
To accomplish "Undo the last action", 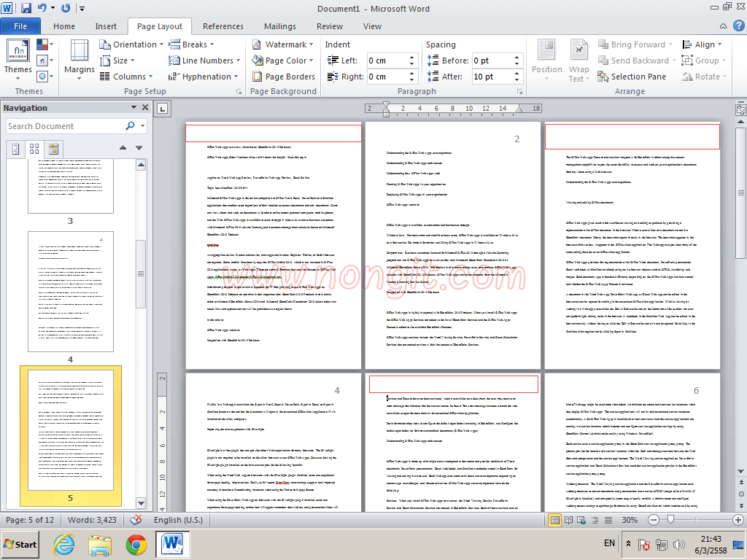I will pyautogui.click(x=42, y=8).
